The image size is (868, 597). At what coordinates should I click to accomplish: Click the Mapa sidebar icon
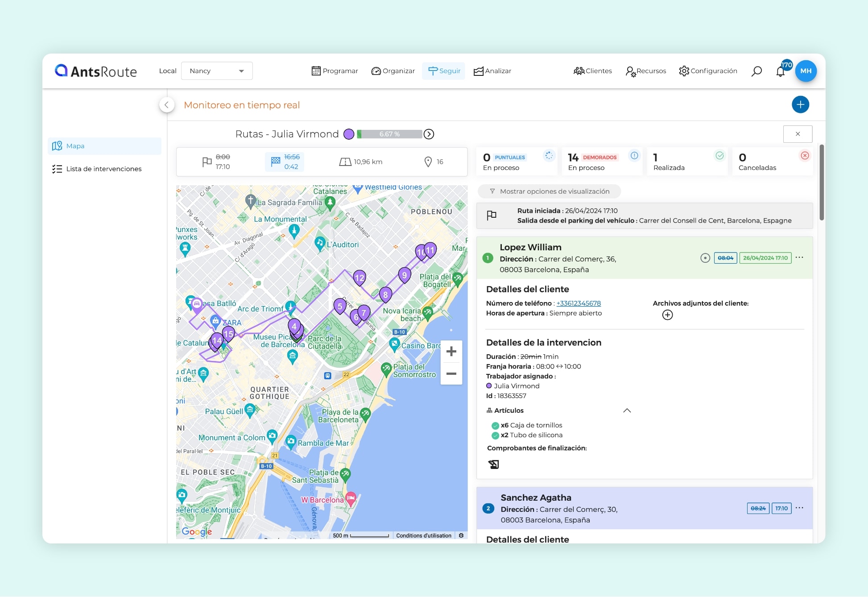click(57, 146)
